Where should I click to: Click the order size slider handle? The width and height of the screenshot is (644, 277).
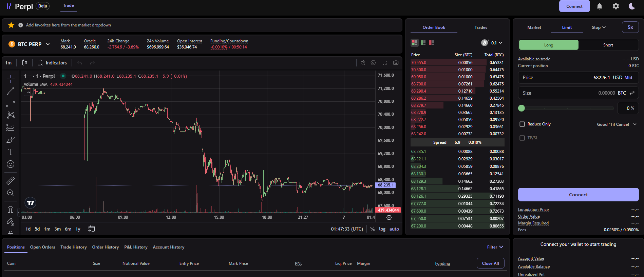(522, 108)
